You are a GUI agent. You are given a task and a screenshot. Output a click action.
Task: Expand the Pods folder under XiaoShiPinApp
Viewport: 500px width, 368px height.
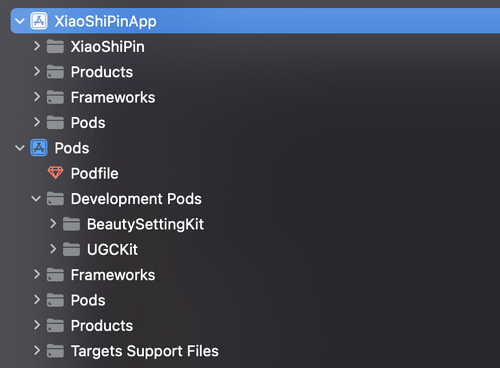pos(37,122)
